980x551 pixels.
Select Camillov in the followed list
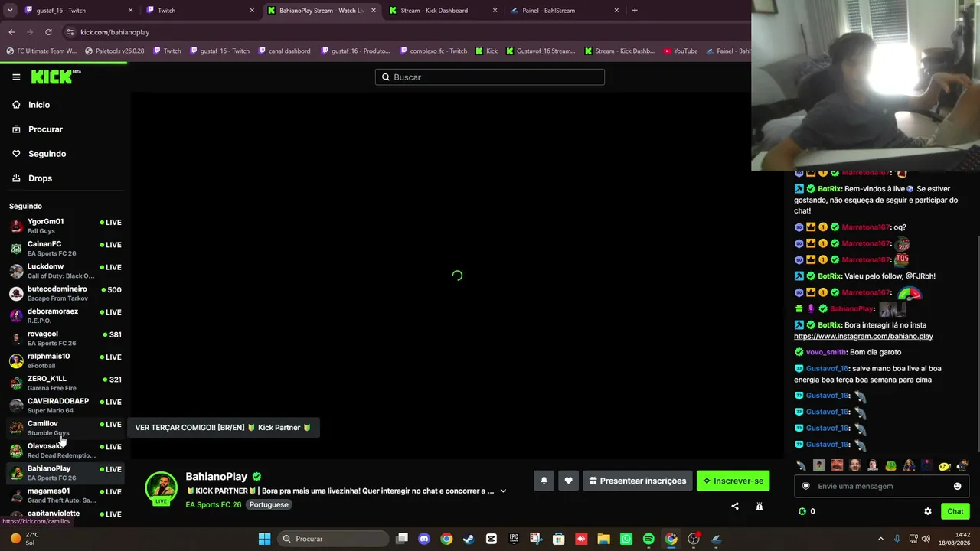pos(65,428)
